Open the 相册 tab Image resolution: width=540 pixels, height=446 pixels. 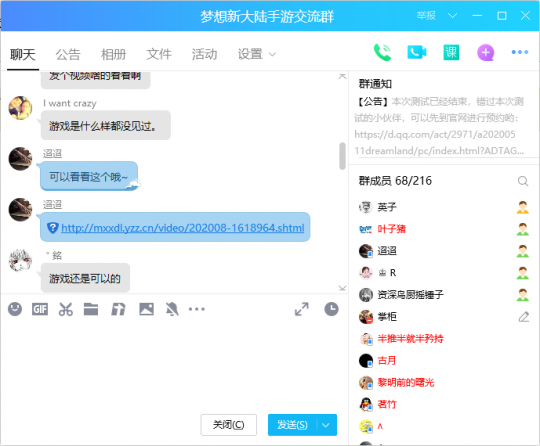[x=113, y=54]
